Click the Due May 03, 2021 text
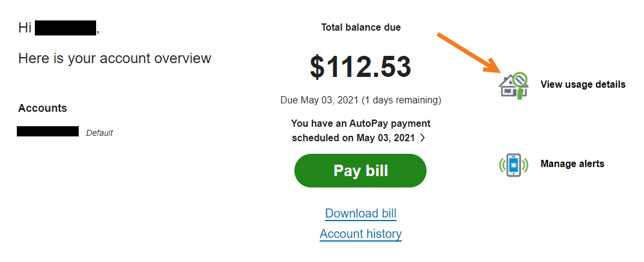 point(320,100)
